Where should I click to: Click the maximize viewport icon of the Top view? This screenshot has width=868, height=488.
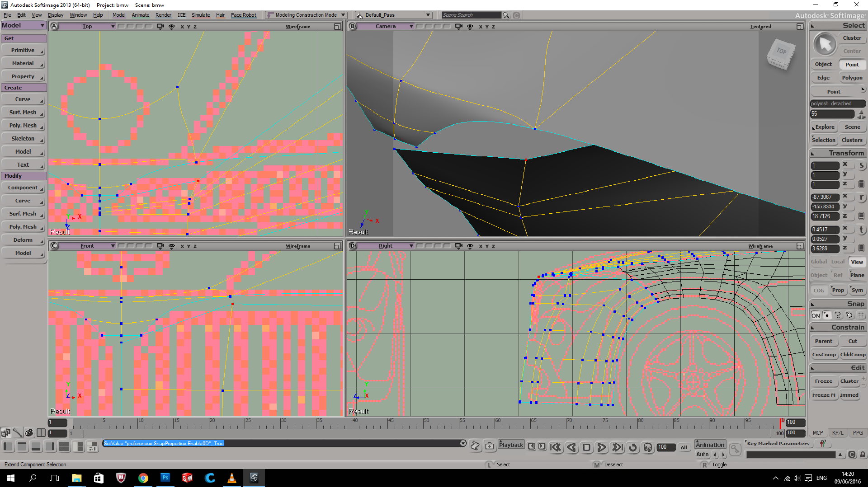pyautogui.click(x=337, y=26)
